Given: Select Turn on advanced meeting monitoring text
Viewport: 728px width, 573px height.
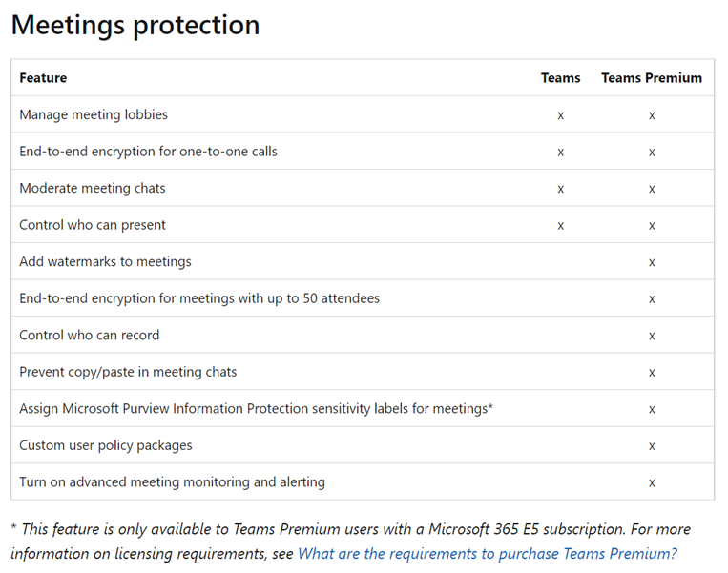Looking at the screenshot, I should 172,482.
